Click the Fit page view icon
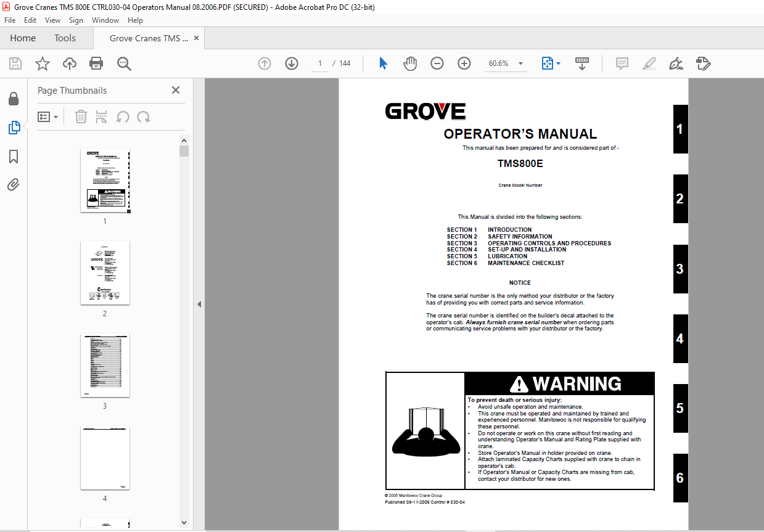This screenshot has height=532, width=764. 547,63
